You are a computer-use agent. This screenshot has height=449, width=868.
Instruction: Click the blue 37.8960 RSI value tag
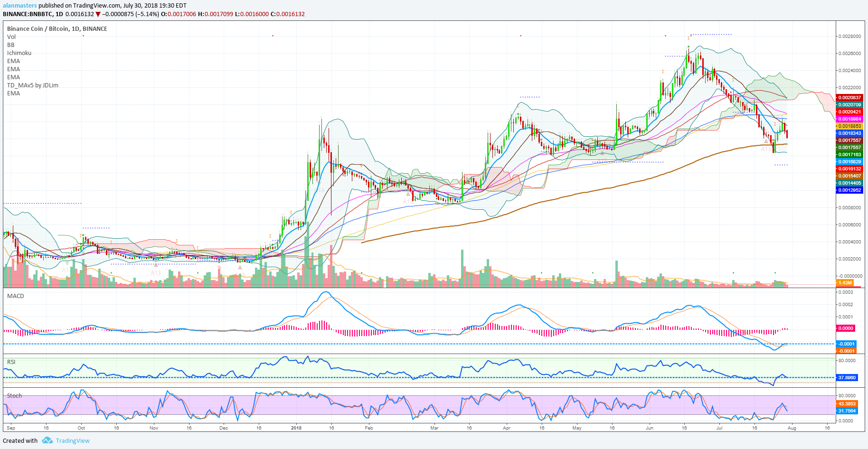(x=847, y=378)
